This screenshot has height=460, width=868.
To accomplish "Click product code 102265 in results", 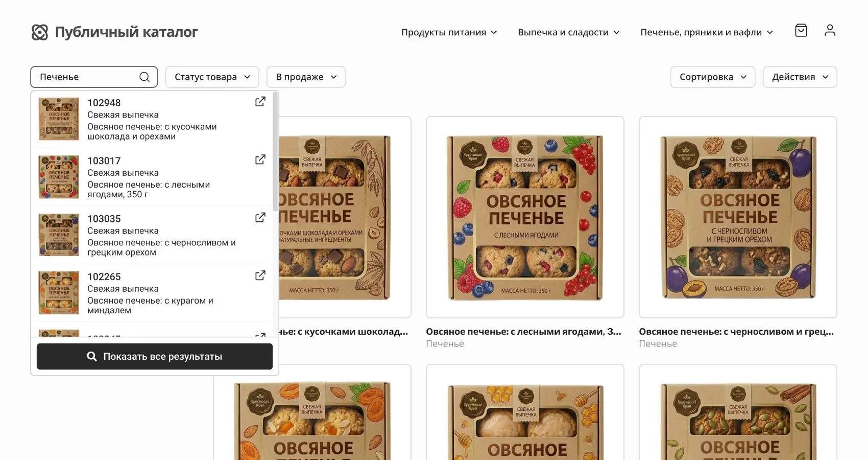I will 104,277.
